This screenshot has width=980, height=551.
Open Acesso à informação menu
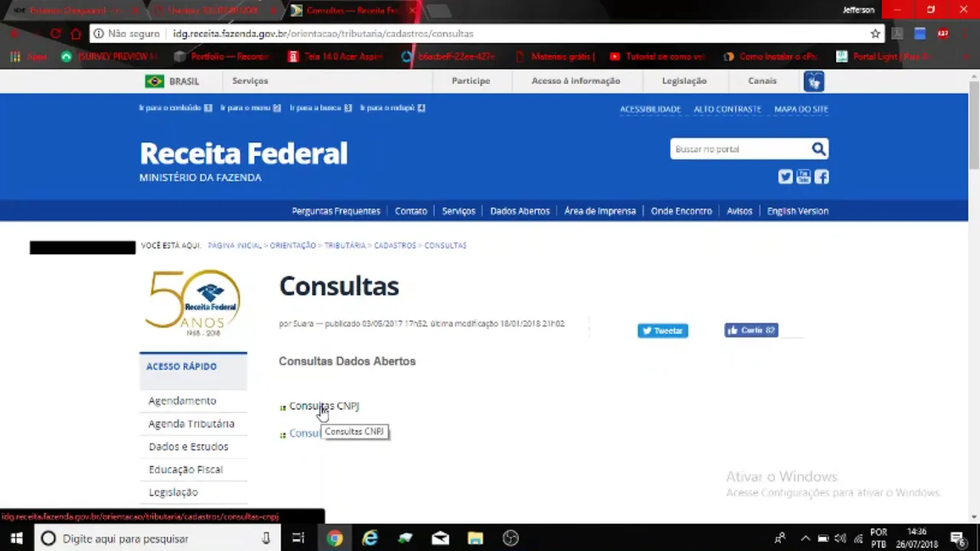tap(576, 81)
